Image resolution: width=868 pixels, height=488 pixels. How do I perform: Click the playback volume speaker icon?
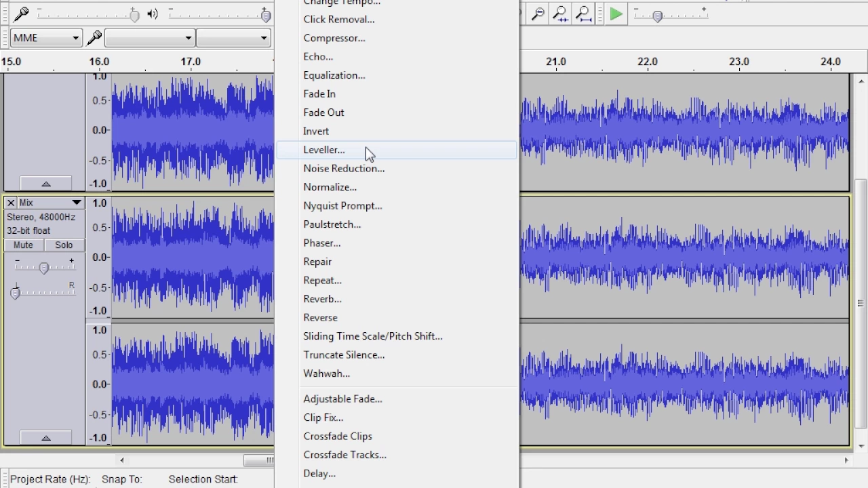point(153,14)
